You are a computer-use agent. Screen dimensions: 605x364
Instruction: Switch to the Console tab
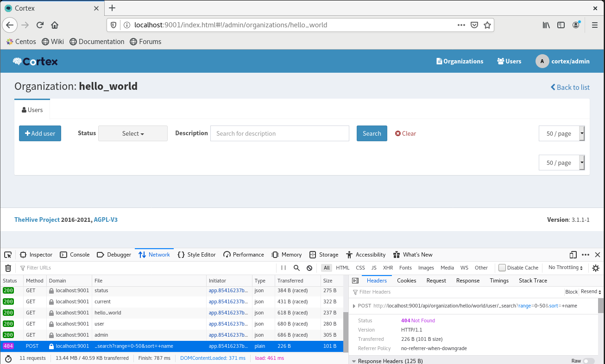[x=75, y=255]
